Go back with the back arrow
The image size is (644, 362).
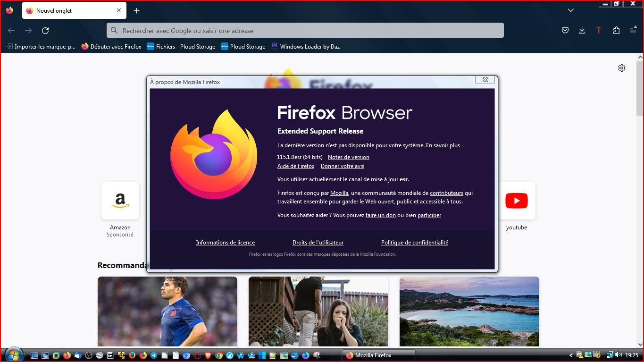click(x=11, y=30)
